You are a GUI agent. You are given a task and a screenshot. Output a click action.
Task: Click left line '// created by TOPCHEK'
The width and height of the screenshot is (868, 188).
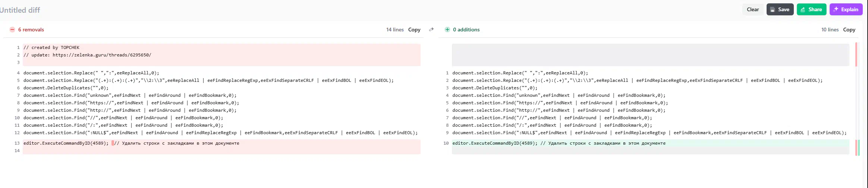51,47
